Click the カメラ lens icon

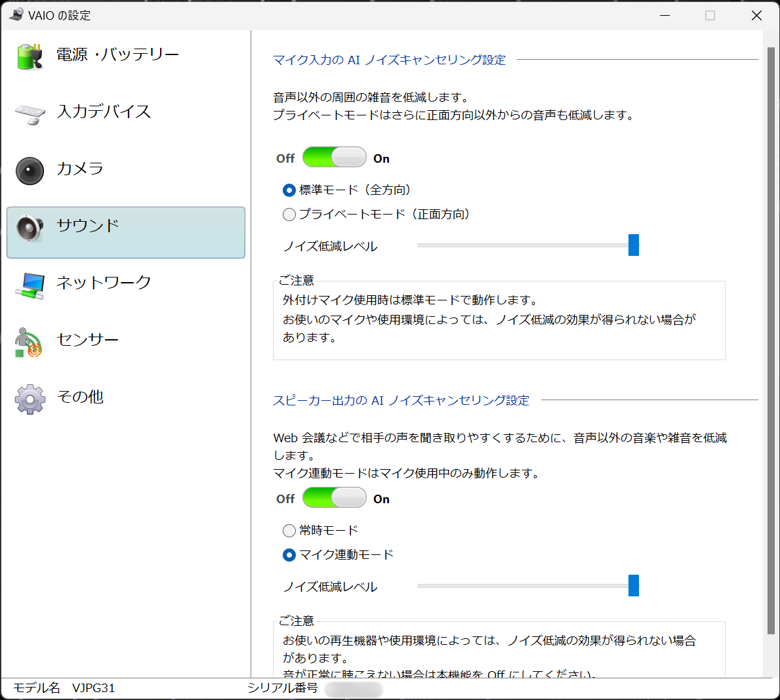pyautogui.click(x=30, y=171)
